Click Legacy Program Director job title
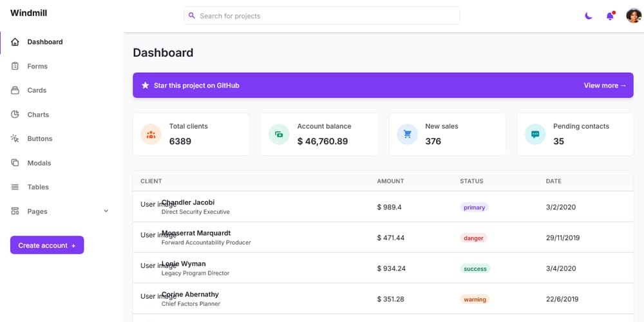Image resolution: width=644 pixels, height=322 pixels. pyautogui.click(x=196, y=273)
